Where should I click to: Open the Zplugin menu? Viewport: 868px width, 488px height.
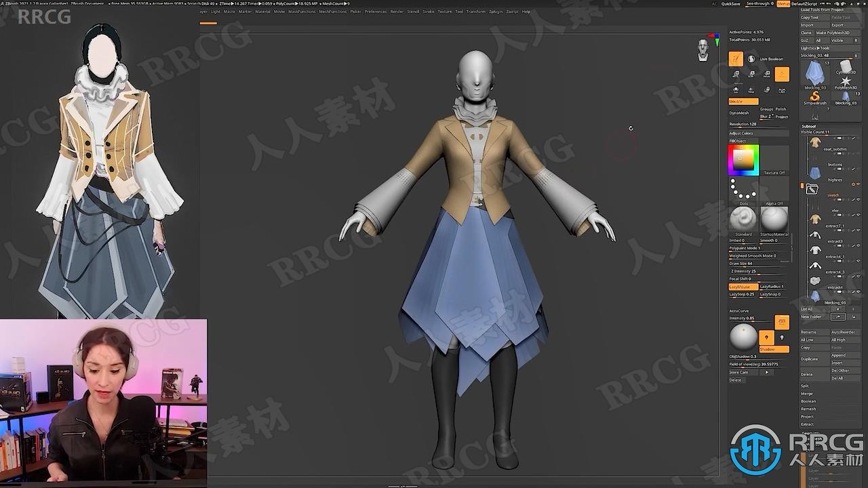(x=494, y=12)
